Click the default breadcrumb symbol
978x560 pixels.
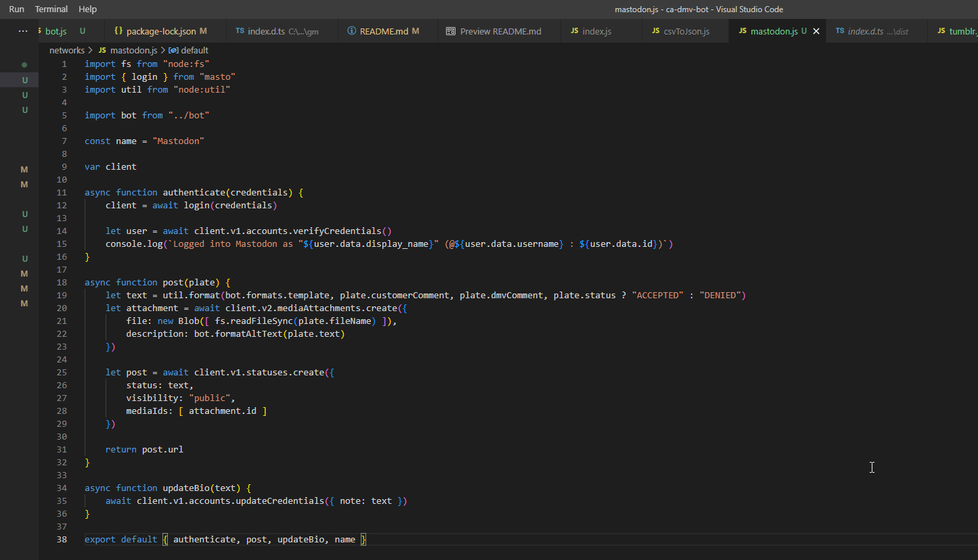tap(194, 50)
